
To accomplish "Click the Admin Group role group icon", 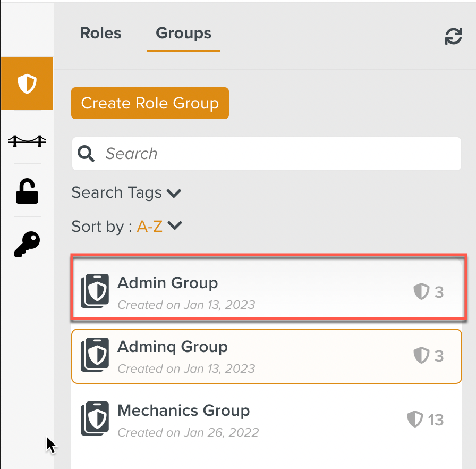I will [x=95, y=291].
